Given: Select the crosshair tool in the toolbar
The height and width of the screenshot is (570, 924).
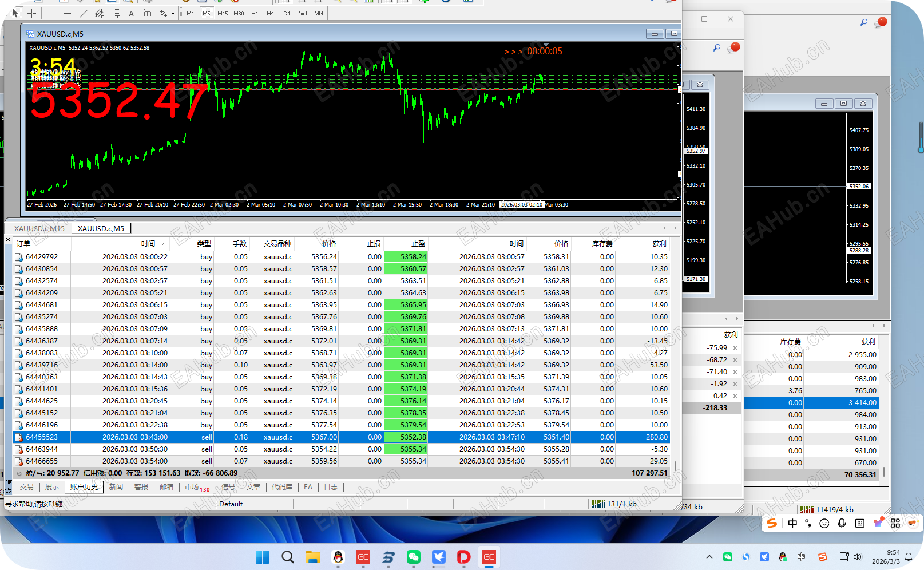Looking at the screenshot, I should tap(32, 13).
